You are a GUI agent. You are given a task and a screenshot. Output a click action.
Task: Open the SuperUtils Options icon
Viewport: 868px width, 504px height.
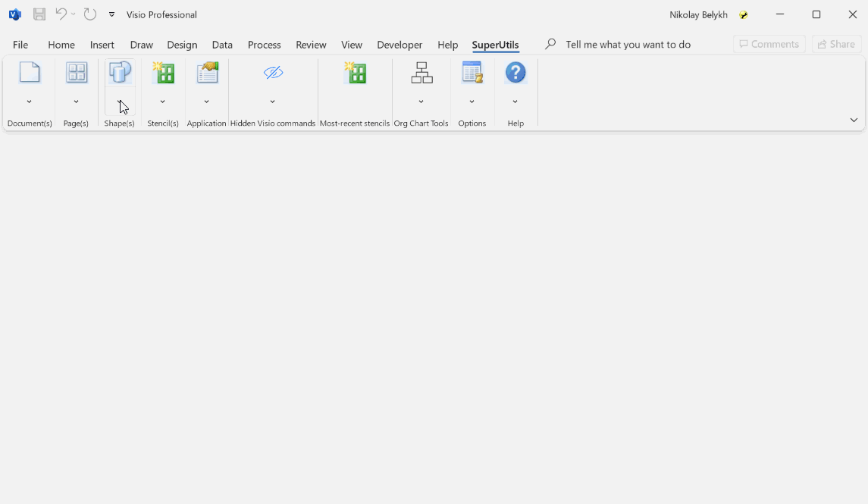[x=472, y=72]
